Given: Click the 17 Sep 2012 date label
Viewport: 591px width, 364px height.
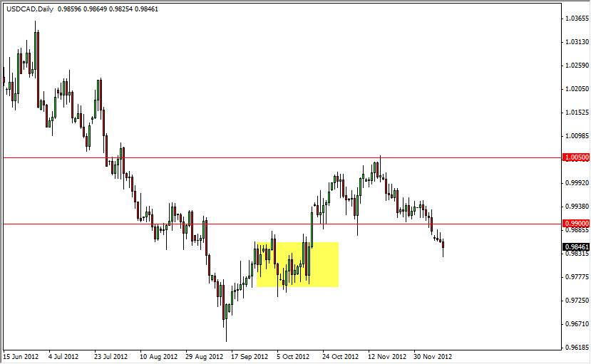Looking at the screenshot, I should tap(250, 356).
